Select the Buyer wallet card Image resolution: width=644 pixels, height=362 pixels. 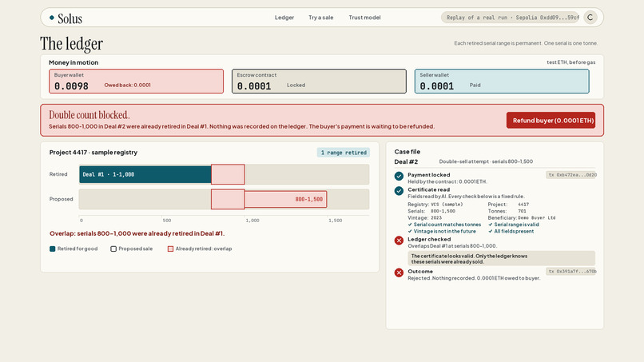point(136,82)
